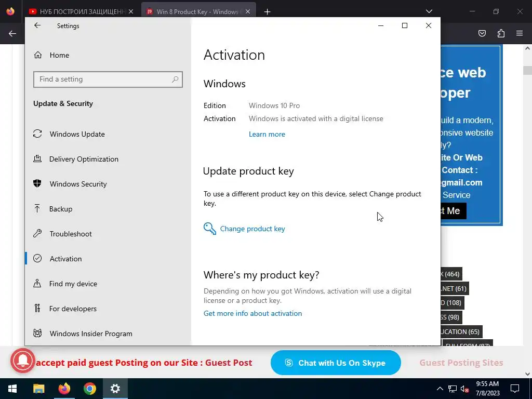Screen dimensions: 532x399
Task: Open Get more info about activation
Action: tap(253, 313)
